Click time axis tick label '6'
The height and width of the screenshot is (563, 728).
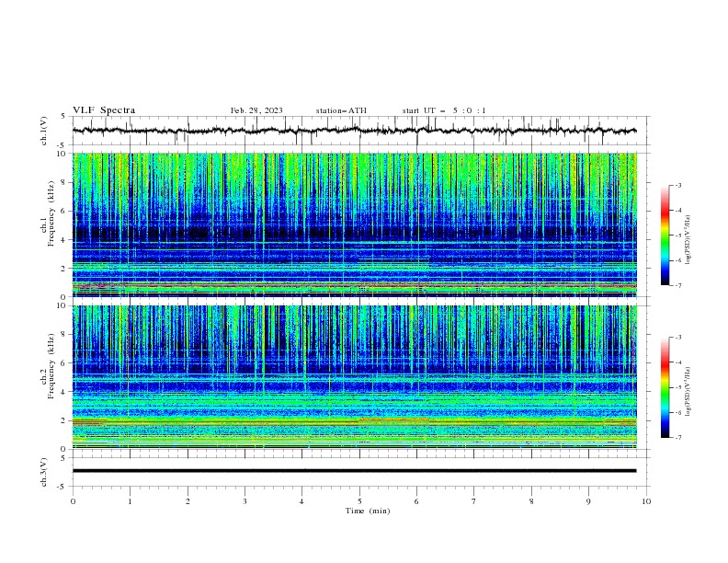pos(416,501)
